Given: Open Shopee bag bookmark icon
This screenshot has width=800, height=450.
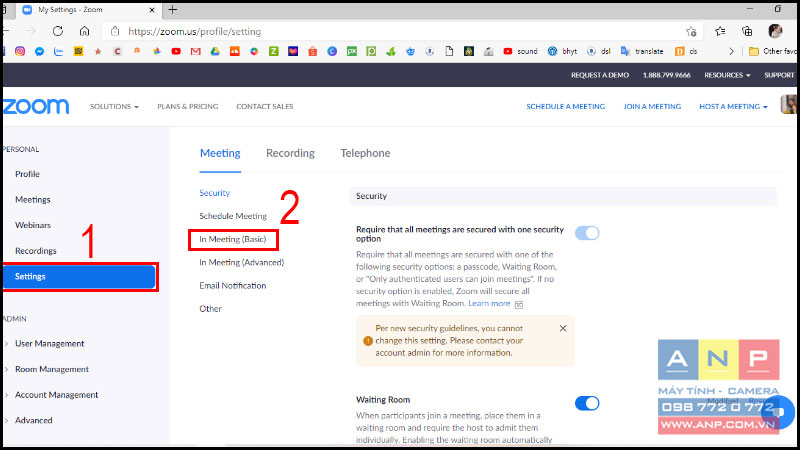Looking at the screenshot, I should click(312, 52).
